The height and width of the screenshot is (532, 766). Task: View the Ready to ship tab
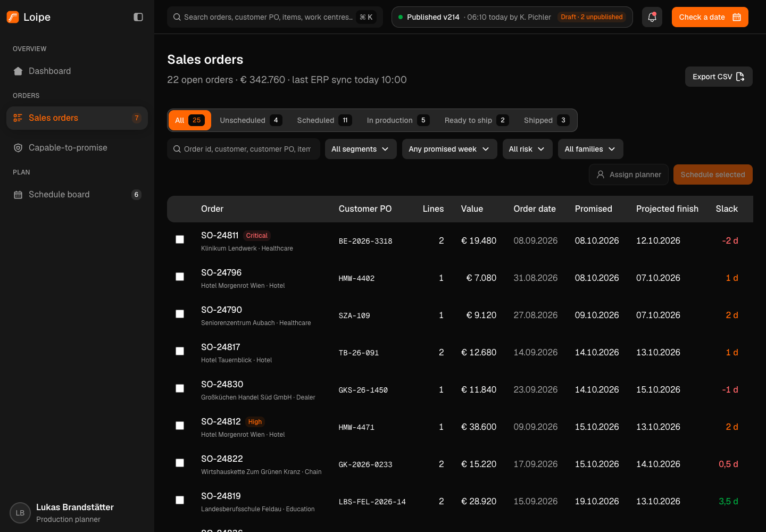[477, 120]
